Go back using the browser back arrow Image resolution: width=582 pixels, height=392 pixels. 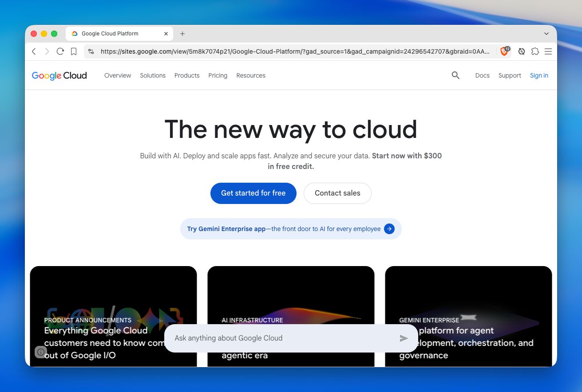tap(34, 51)
